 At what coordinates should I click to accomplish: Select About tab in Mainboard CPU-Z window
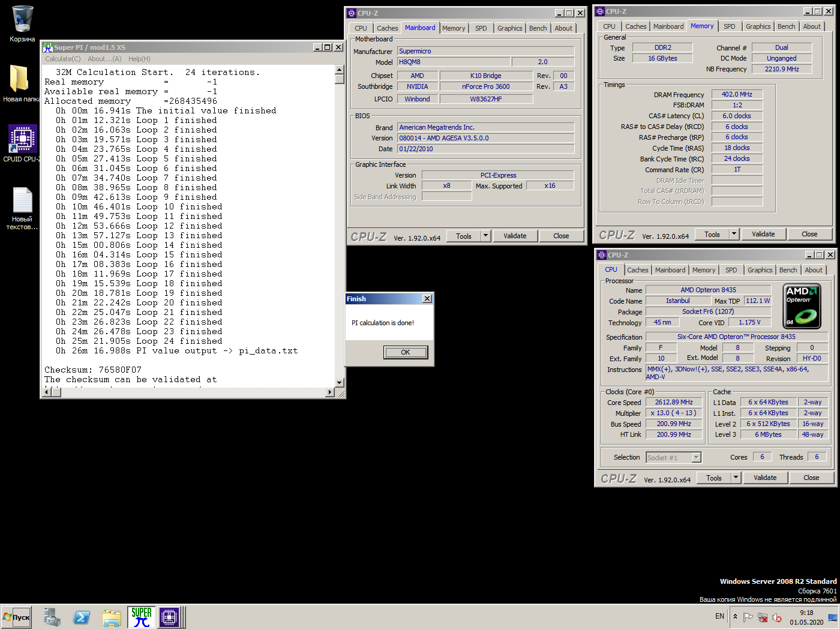563,28
